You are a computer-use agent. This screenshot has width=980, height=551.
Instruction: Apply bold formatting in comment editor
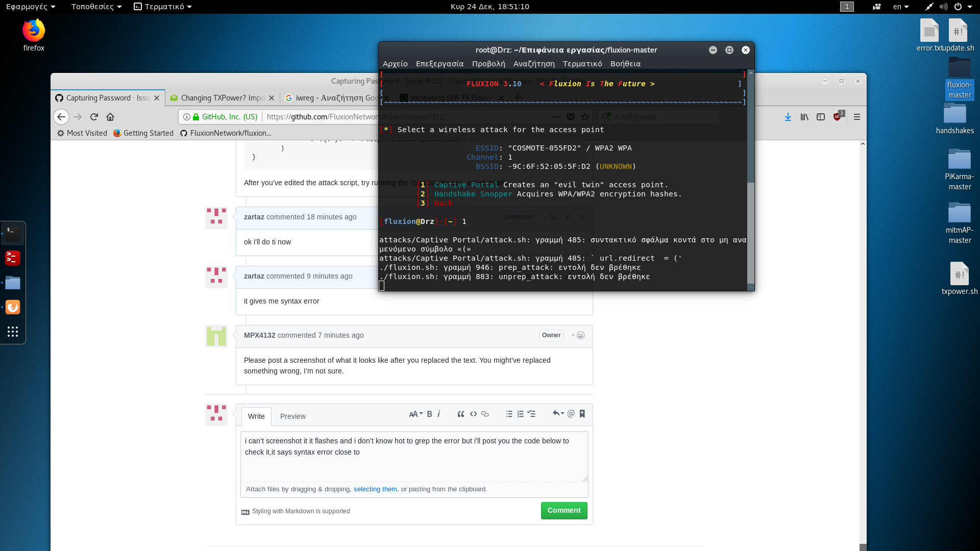tap(430, 414)
